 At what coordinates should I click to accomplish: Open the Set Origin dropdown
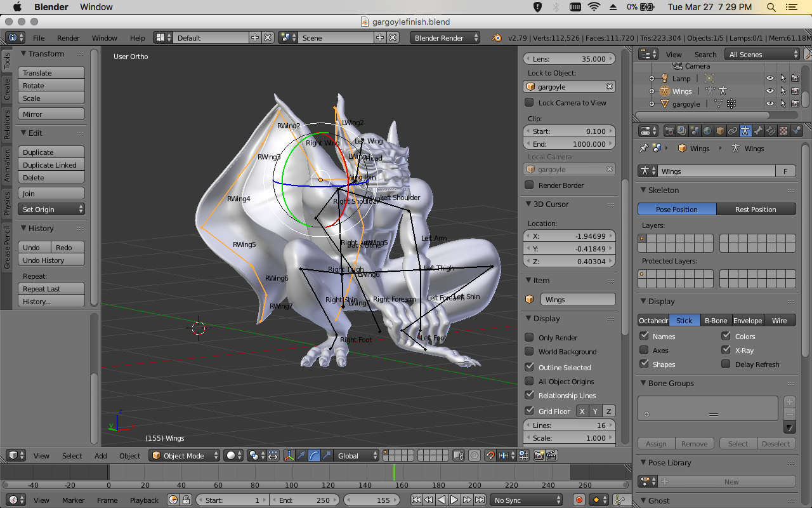click(51, 209)
